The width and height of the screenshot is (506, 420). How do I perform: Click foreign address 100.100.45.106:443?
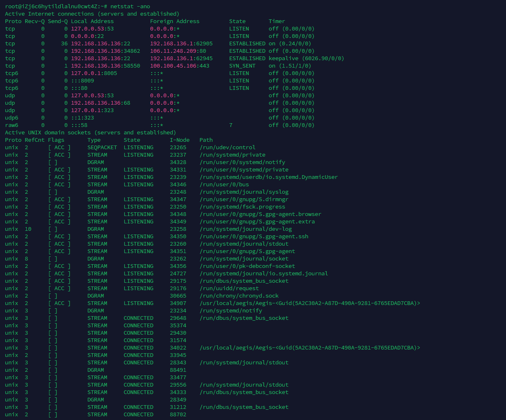coord(180,66)
